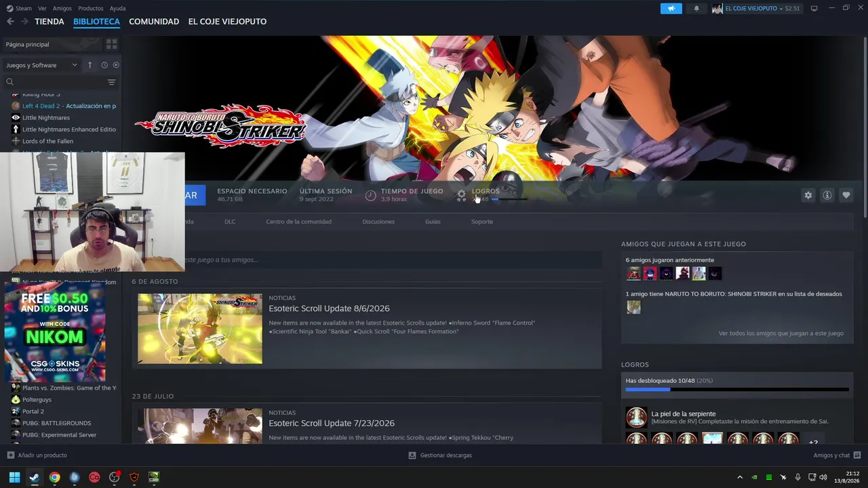Screen dimensions: 868x488
Task: Open the Ver menu
Action: coord(42,8)
